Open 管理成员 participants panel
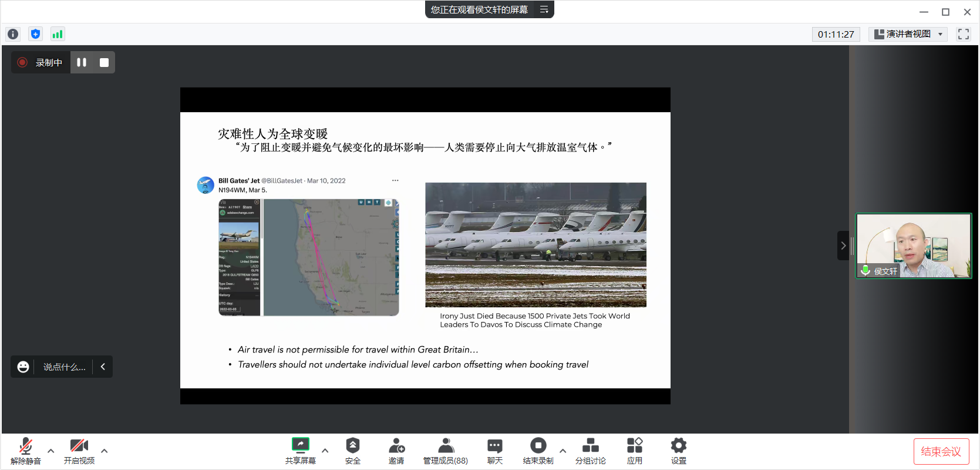The width and height of the screenshot is (980, 470). tap(445, 451)
